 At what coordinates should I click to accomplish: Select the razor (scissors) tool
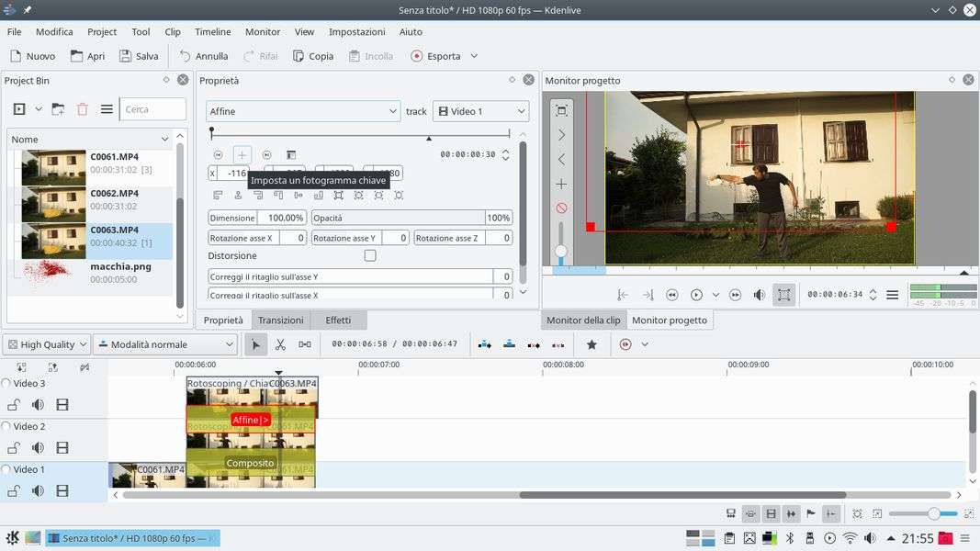280,344
